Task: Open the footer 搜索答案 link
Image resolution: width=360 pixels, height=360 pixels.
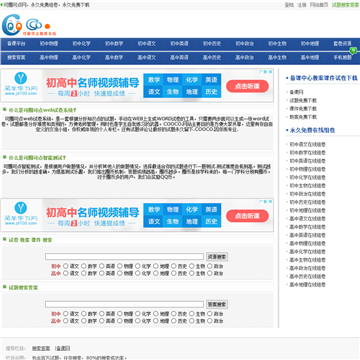Action: (41, 348)
